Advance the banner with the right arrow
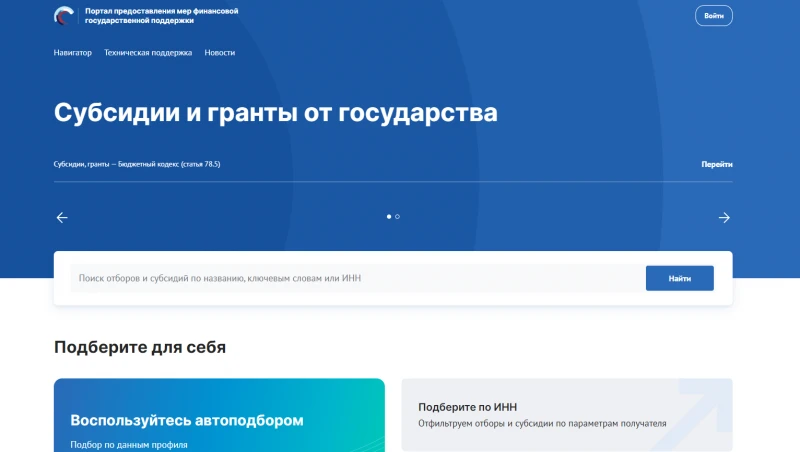Image resolution: width=800 pixels, height=452 pixels. tap(724, 218)
